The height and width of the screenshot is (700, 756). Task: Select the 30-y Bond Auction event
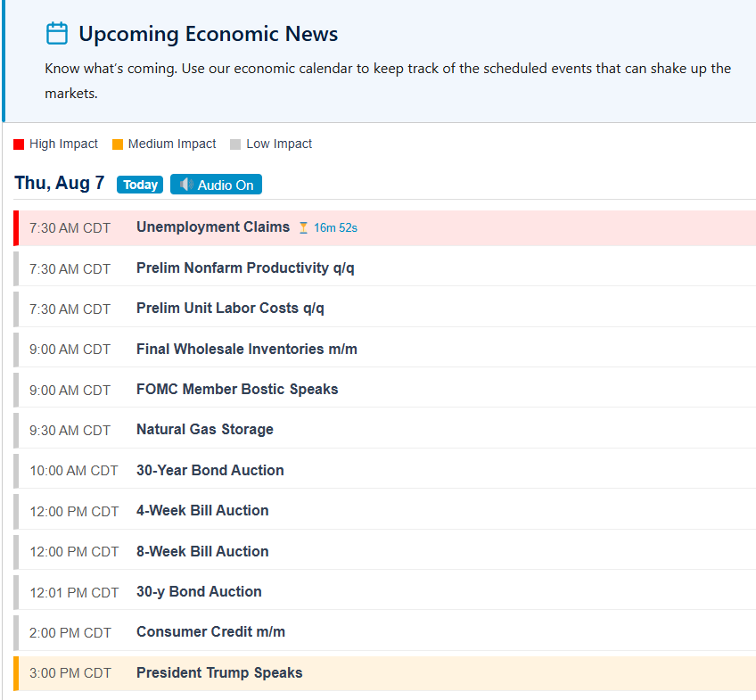385,592
